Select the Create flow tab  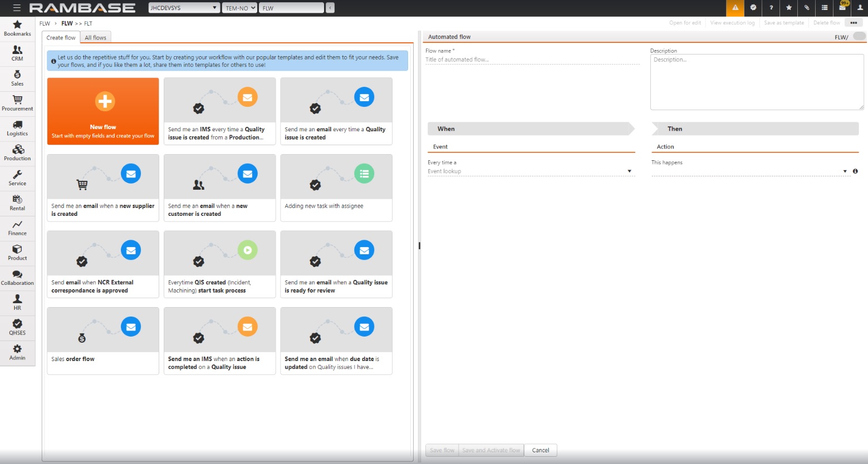coord(61,37)
